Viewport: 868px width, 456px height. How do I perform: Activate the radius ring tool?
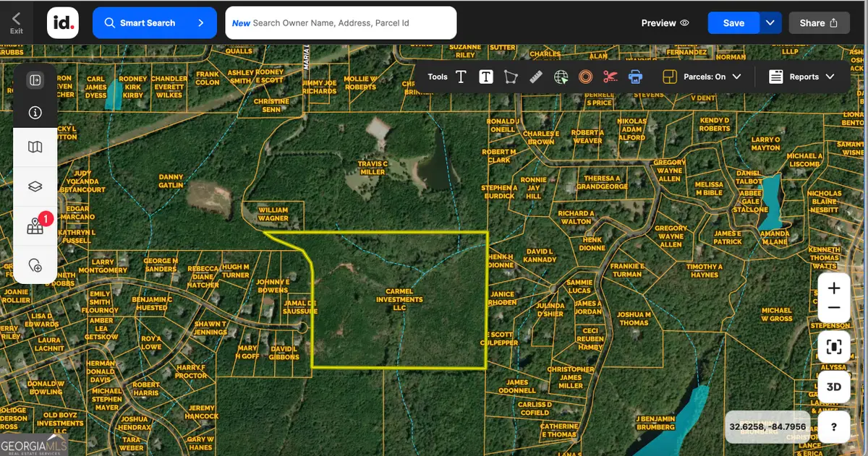click(x=585, y=77)
